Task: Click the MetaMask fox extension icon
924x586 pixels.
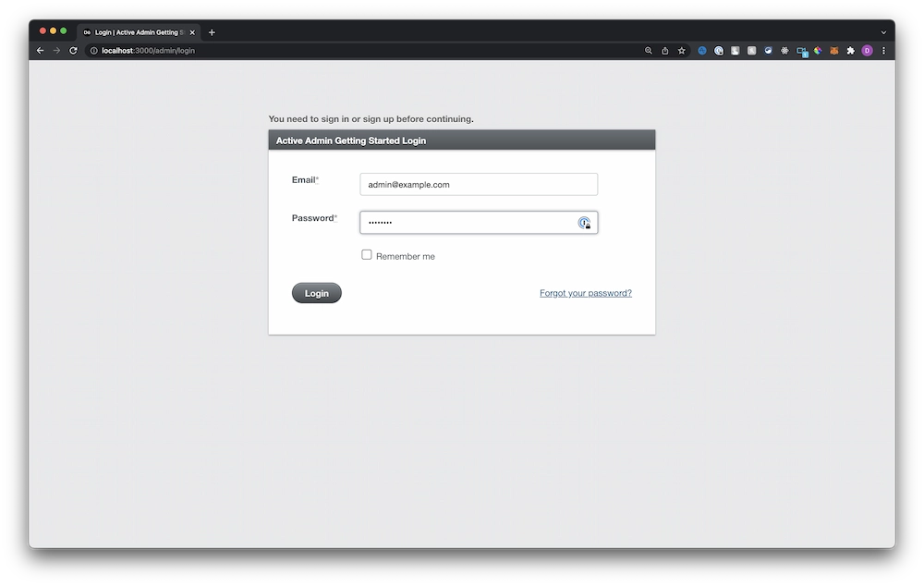Action: [x=833, y=51]
